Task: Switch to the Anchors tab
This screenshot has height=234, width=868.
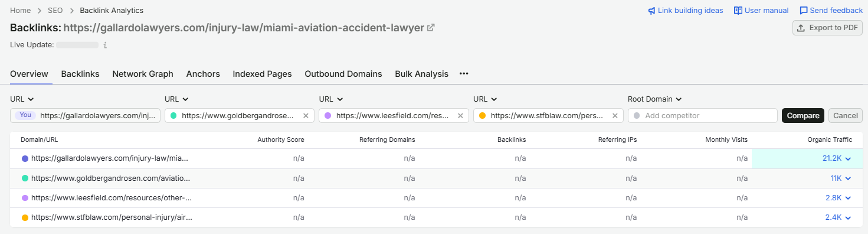Action: pyautogui.click(x=203, y=74)
